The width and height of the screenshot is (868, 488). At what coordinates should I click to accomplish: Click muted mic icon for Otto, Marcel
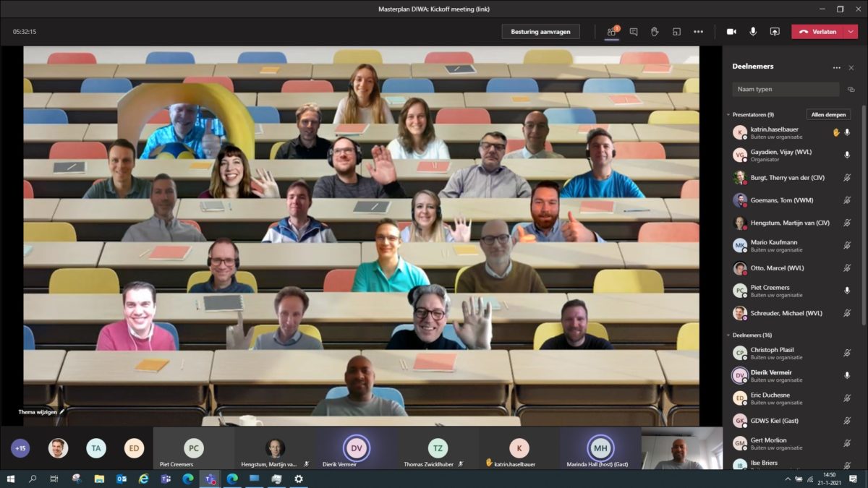point(847,267)
